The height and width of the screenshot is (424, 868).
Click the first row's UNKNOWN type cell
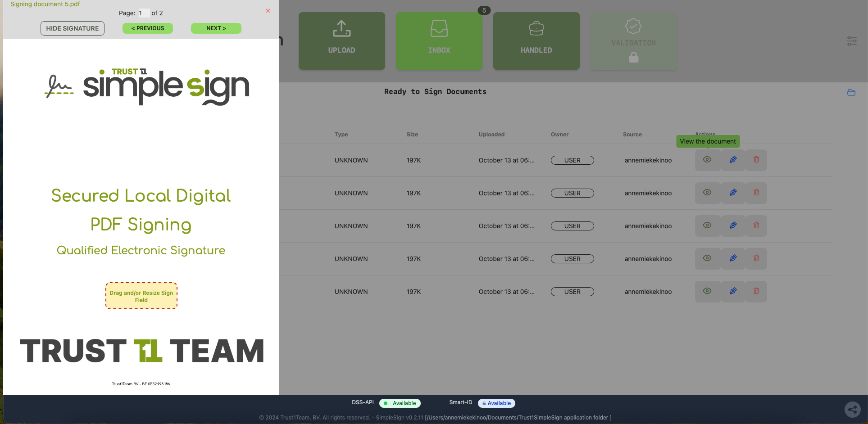click(351, 160)
